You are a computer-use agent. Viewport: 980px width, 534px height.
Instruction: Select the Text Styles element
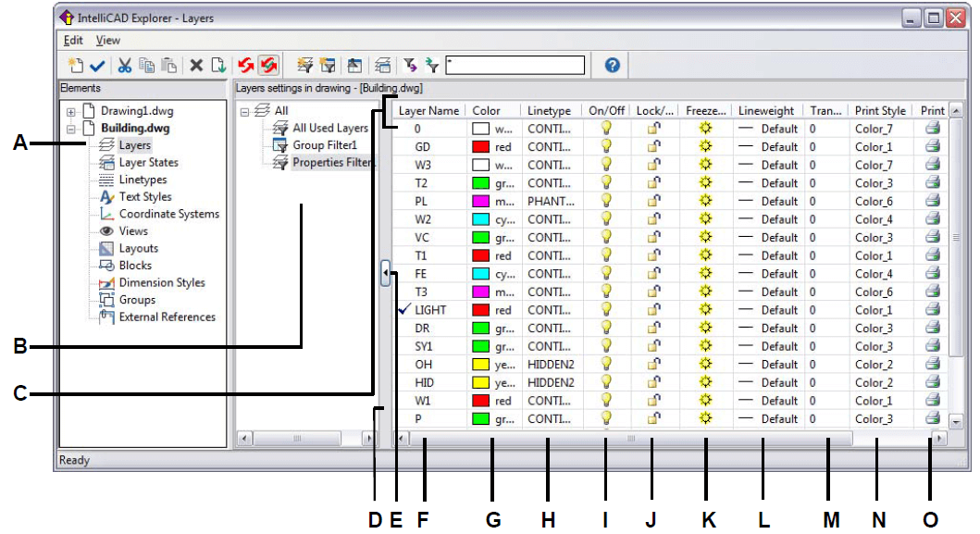pos(144,197)
